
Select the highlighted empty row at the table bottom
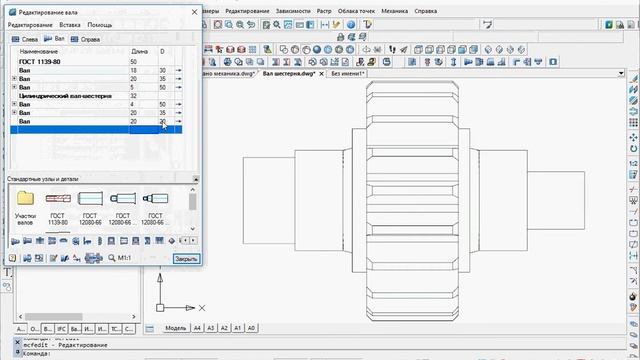(x=96, y=130)
